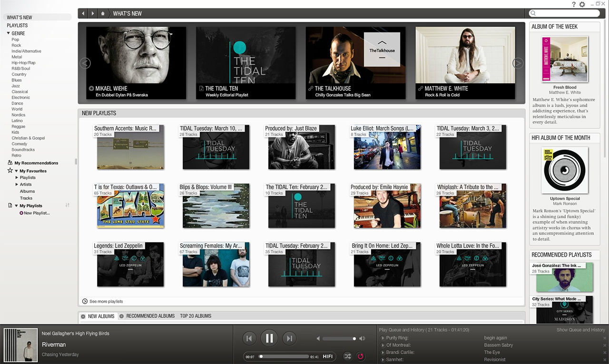Click the home icon in the breadcrumb bar
Viewport: 609px width, 364px height.
103,13
